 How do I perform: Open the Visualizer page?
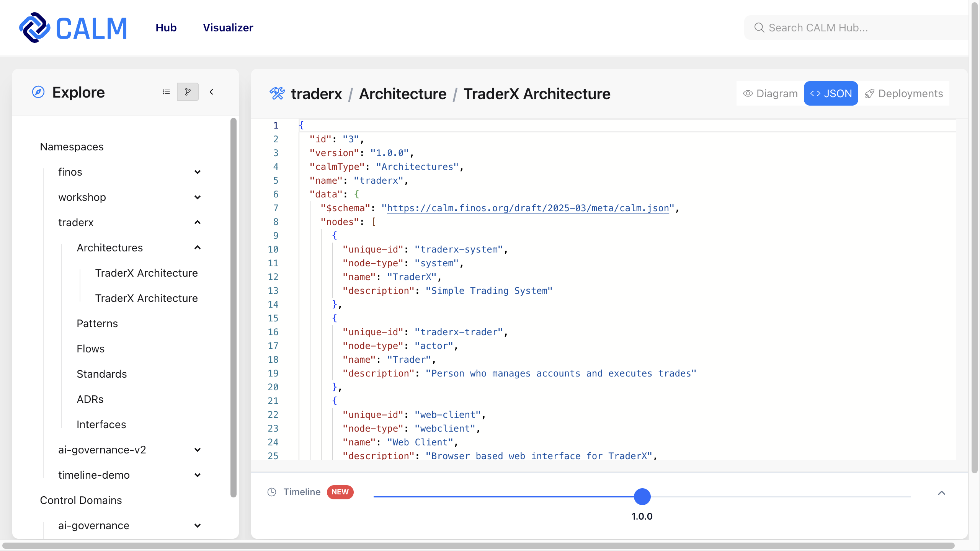pyautogui.click(x=228, y=28)
